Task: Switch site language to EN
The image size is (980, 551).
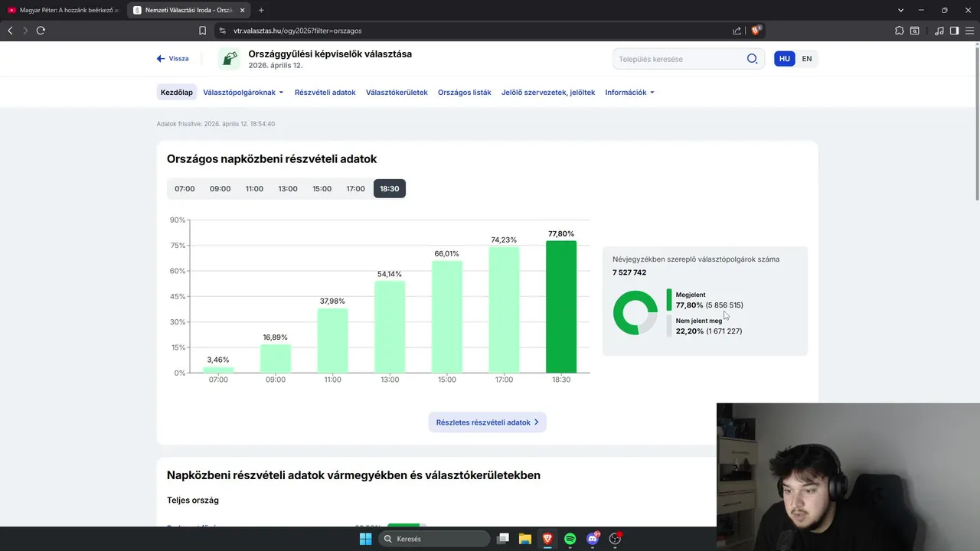Action: pyautogui.click(x=807, y=59)
